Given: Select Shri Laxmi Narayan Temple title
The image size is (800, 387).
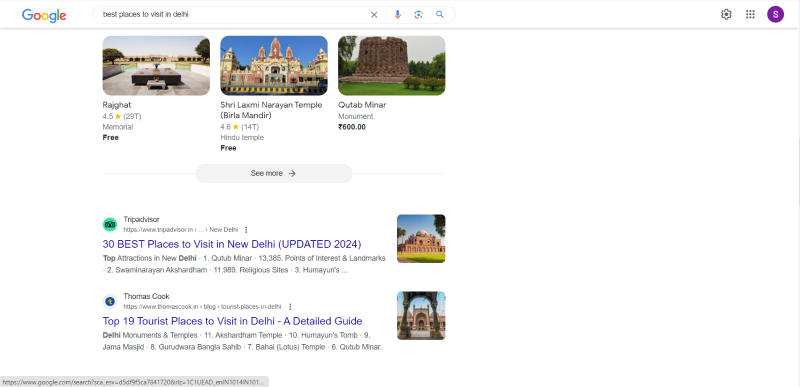Looking at the screenshot, I should click(271, 110).
